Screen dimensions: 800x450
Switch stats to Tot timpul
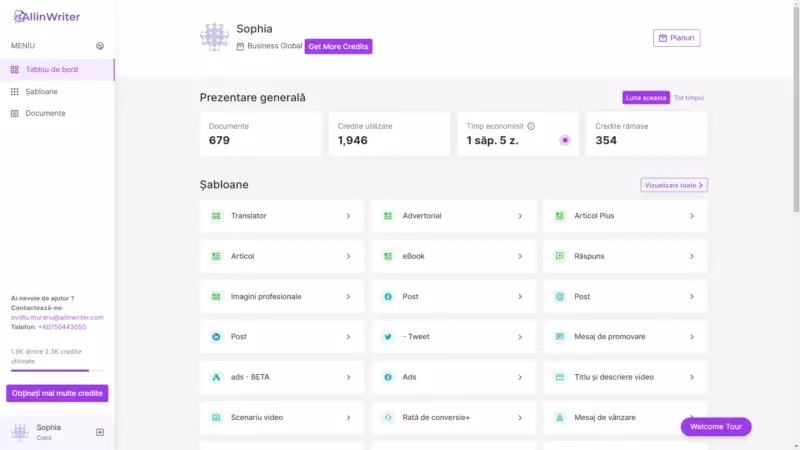(689, 98)
